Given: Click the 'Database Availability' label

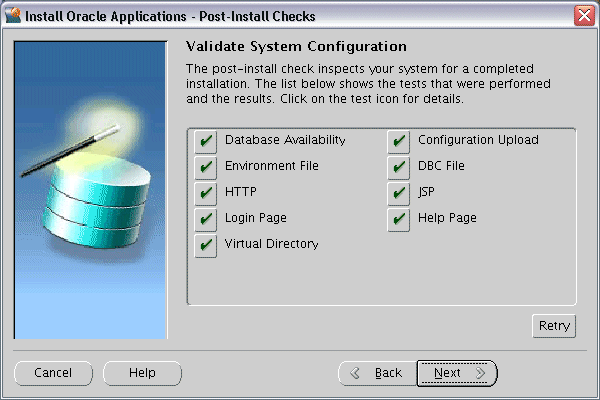Looking at the screenshot, I should (285, 140).
